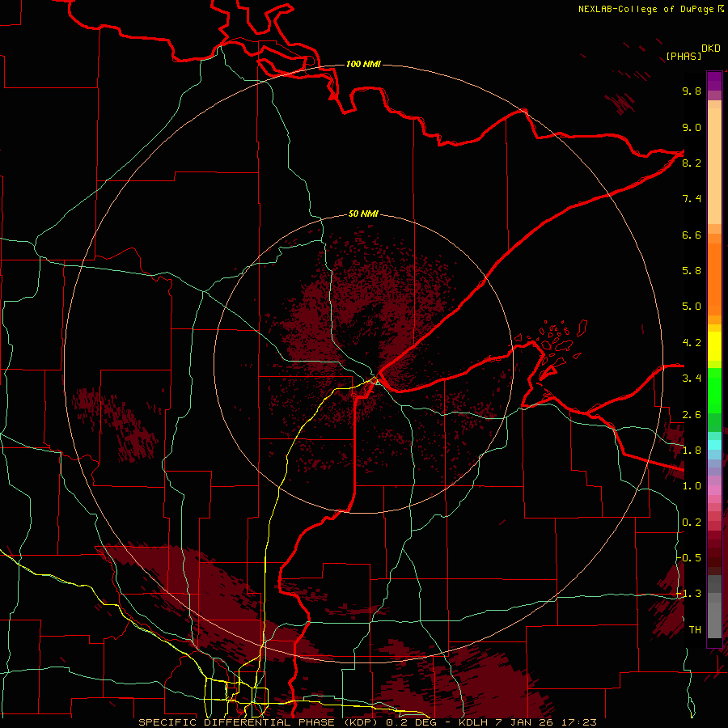Click the 8.2 scale value

[692, 163]
